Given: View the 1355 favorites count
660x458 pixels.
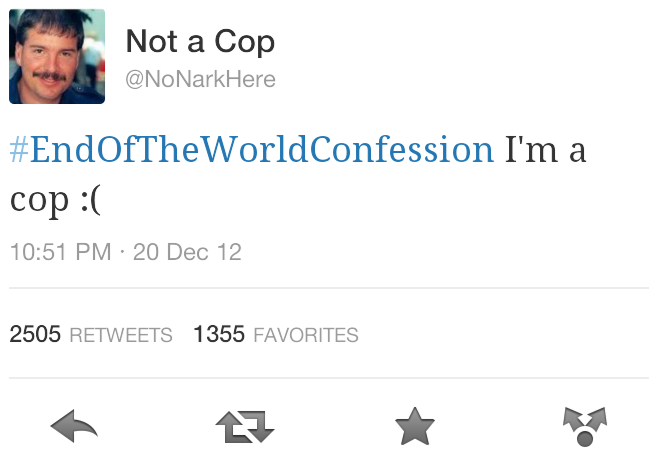Looking at the screenshot, I should click(219, 334).
